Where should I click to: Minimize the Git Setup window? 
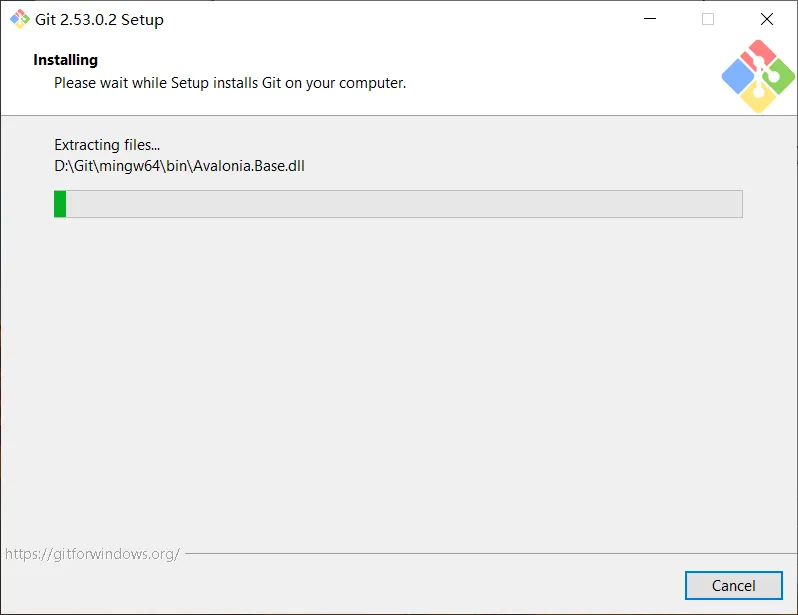point(650,19)
